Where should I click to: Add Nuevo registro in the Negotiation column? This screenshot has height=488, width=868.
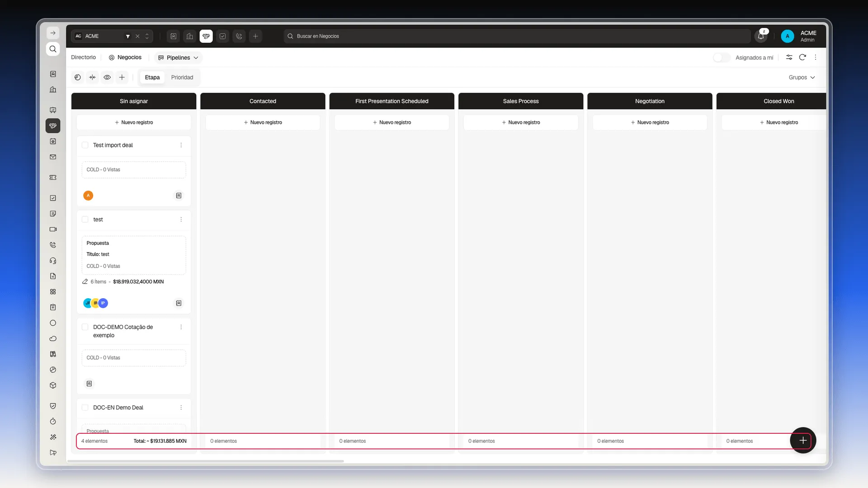point(650,122)
